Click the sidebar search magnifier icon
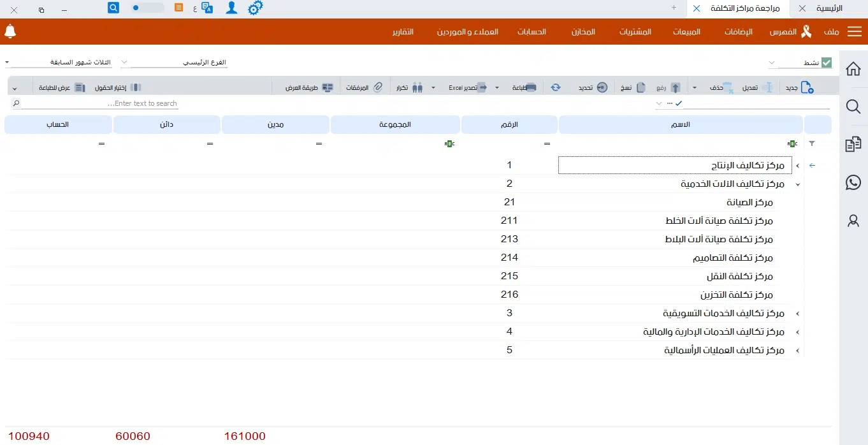 coord(853,106)
